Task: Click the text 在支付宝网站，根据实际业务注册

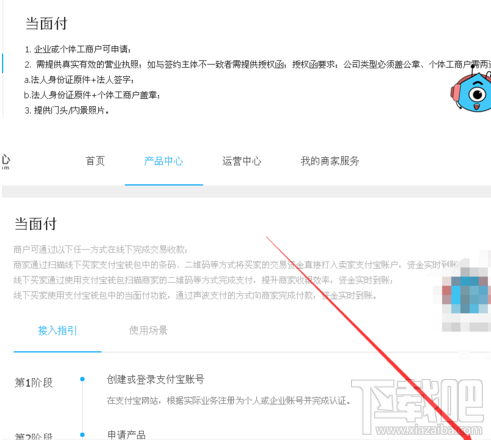Action: 229,400
